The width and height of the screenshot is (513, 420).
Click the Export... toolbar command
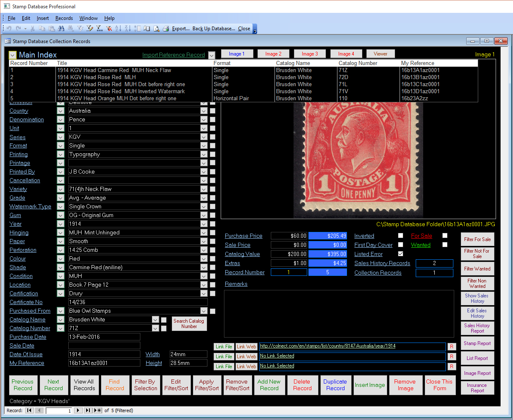click(181, 29)
